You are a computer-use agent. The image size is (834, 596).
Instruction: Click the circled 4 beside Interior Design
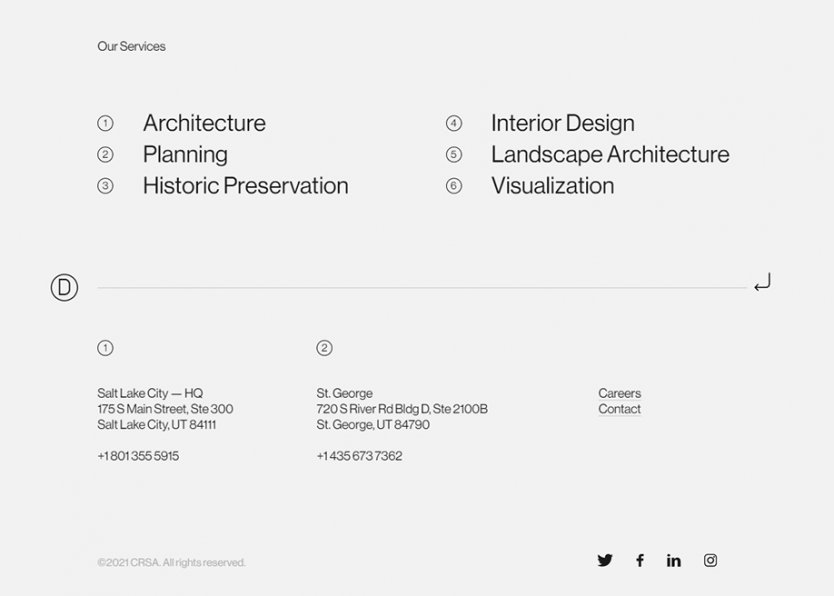pos(454,123)
